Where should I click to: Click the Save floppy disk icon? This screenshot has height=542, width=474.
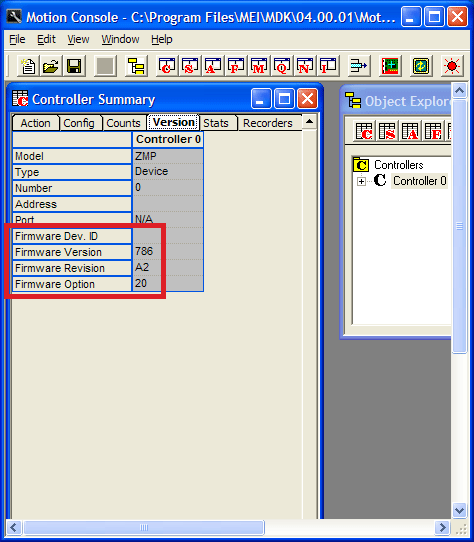tap(74, 66)
